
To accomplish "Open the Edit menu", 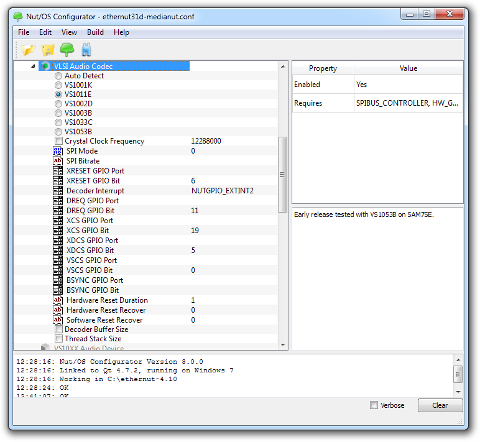I will coord(45,32).
